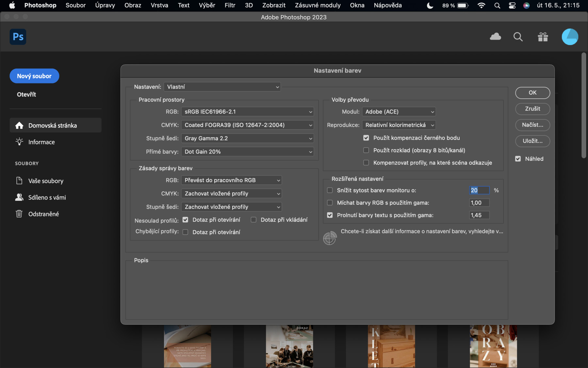
Task: Open the Vrstva menu
Action: (159, 5)
